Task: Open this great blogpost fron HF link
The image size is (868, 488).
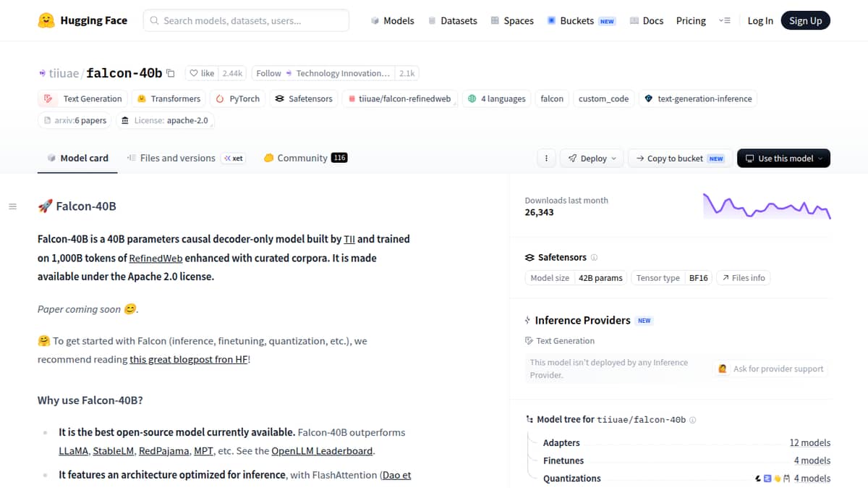Action: coord(189,359)
